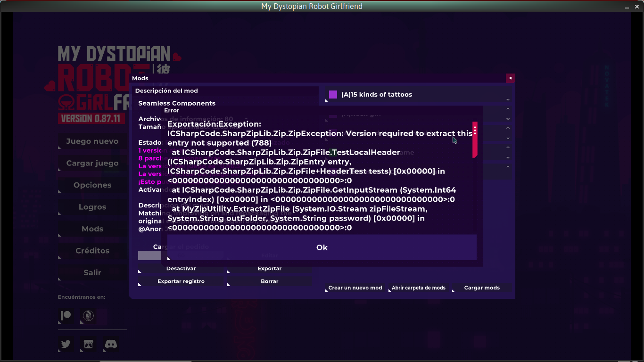Screen dimensions: 644x362
Task: Open Mods in the main menu
Action: tap(92, 229)
